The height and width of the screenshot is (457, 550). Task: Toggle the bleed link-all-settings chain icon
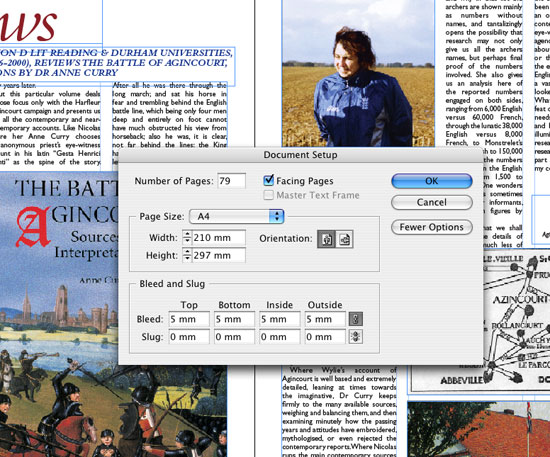[x=355, y=319]
